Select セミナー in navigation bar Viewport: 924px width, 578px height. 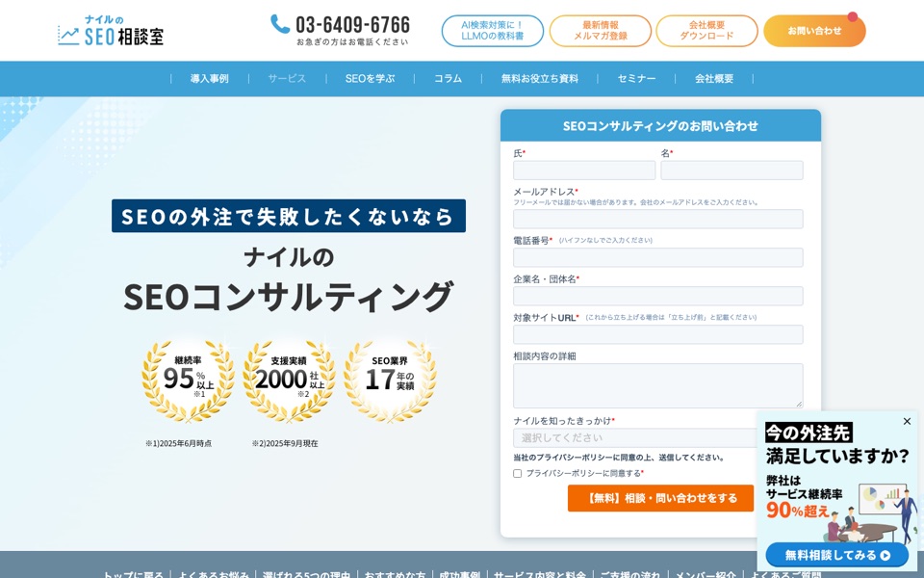(636, 78)
